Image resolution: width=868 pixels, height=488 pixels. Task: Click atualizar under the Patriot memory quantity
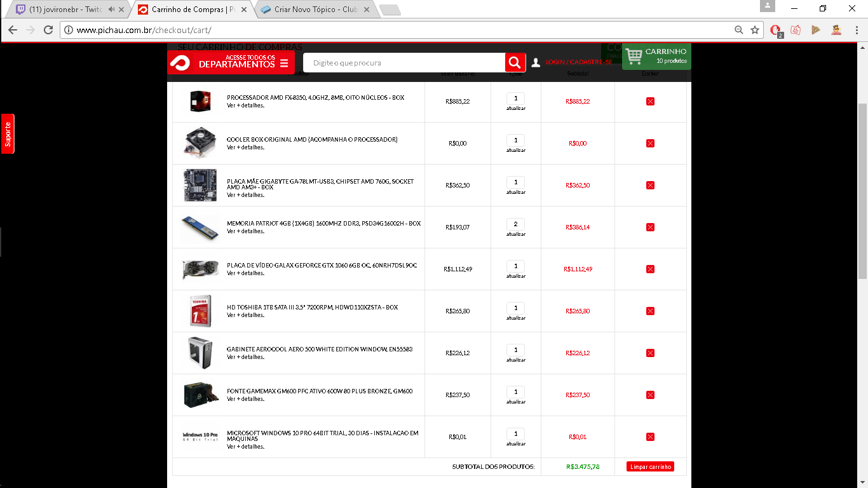[516, 234]
